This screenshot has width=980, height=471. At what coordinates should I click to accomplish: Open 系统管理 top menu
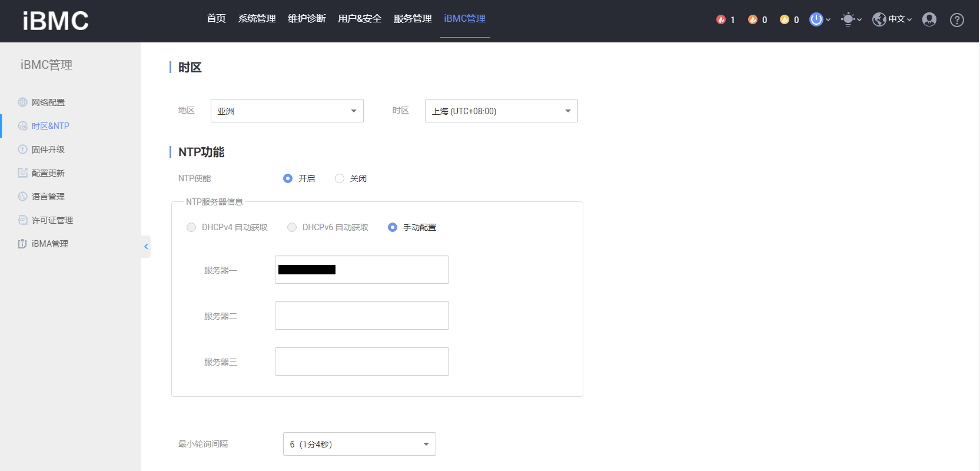pos(257,19)
